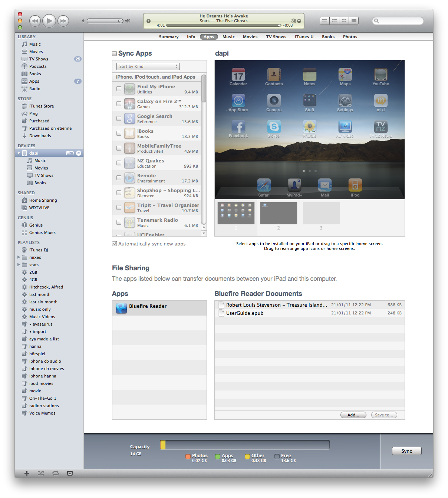This screenshot has height=498, width=448.
Task: Select Mail icon in the iPad dock
Action: (x=325, y=187)
